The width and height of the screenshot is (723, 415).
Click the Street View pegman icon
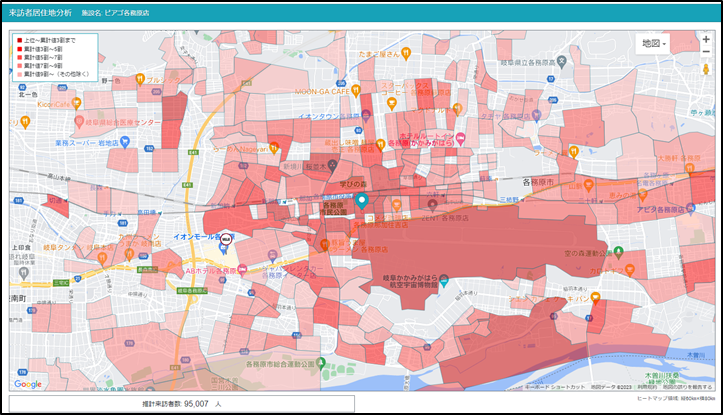(x=706, y=69)
